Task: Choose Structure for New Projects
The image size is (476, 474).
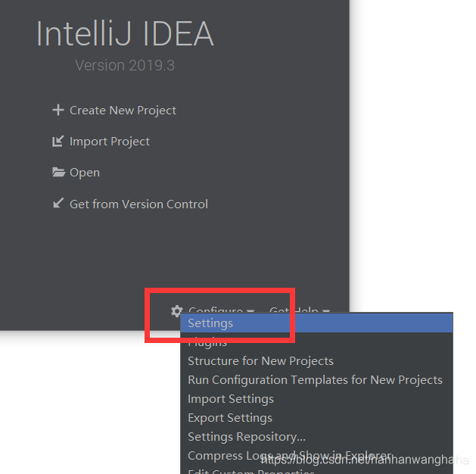Action: point(260,361)
